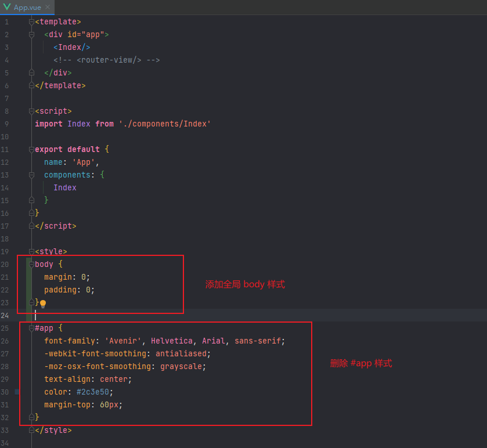
Task: Open the #2c3e50 color preview in gutter
Action: click(x=17, y=392)
